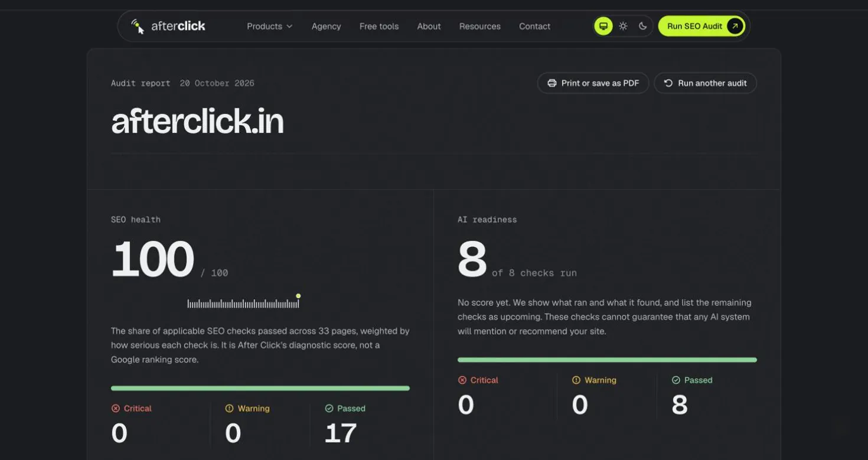
Task: Click the SEO health Critical cross icon
Action: coord(116,408)
